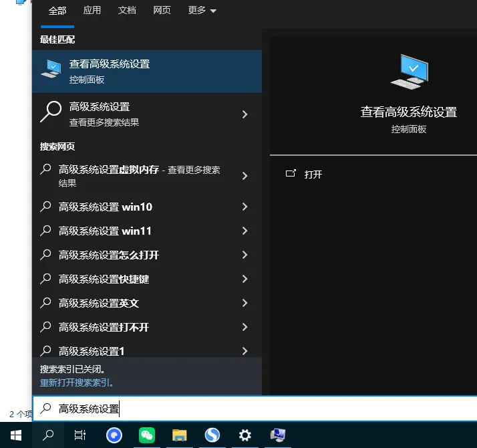Click the open-window icon beside 打开
The height and width of the screenshot is (448, 477).
coord(291,173)
